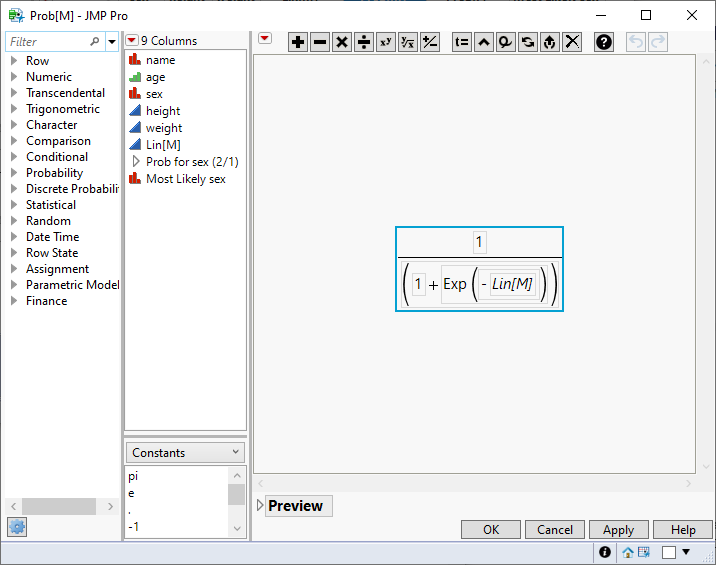This screenshot has width=716, height=565.
Task: Click the delete expression (X) button
Action: pos(572,42)
